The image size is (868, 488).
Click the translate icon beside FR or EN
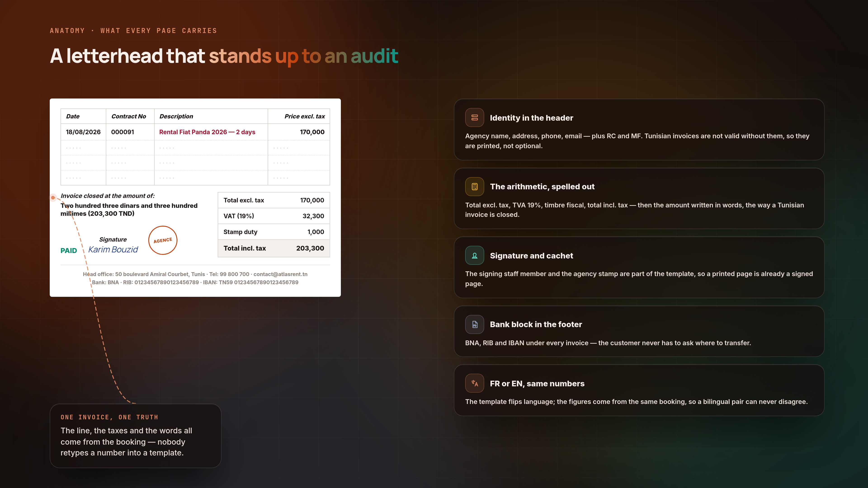point(474,383)
